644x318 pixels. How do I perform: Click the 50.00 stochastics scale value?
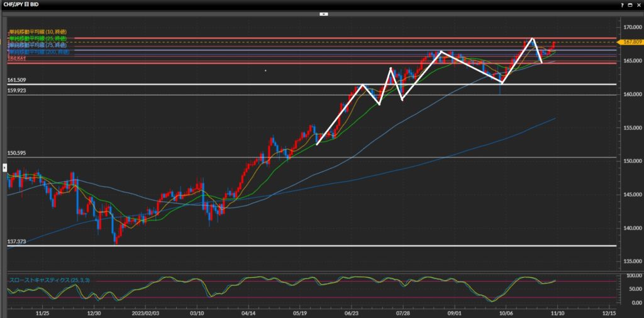pos(628,288)
